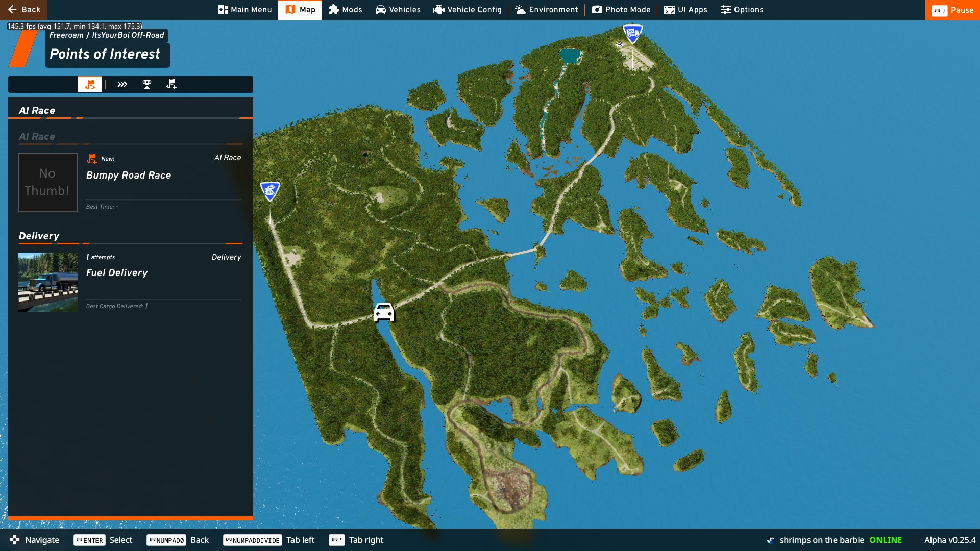The image size is (980, 551).
Task: Select the Map tab
Action: pyautogui.click(x=300, y=10)
